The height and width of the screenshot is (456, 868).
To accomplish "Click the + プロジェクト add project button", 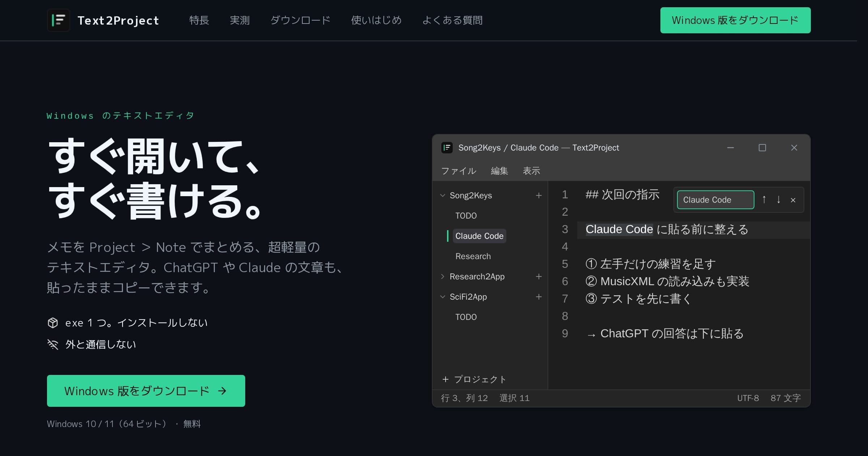I will (x=474, y=379).
